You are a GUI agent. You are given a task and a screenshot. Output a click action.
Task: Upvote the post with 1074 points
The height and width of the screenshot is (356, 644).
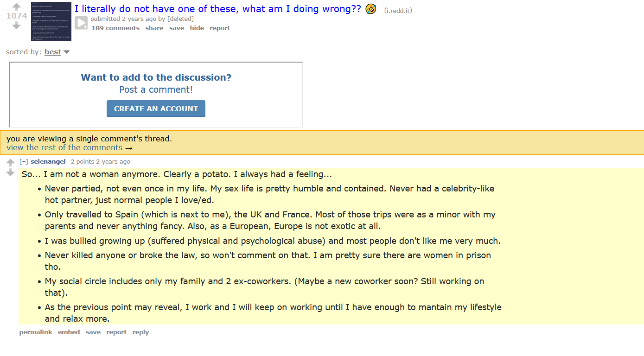pyautogui.click(x=17, y=7)
